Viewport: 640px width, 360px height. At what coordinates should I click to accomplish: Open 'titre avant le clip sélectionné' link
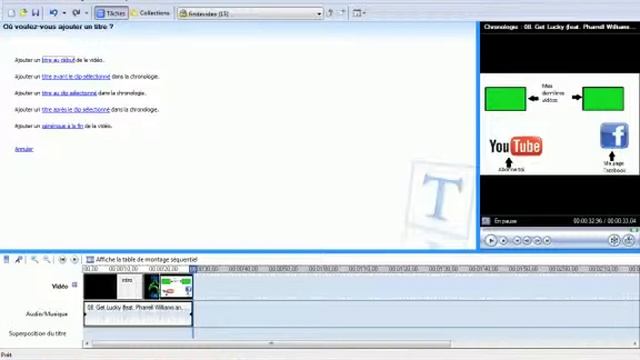[76, 76]
